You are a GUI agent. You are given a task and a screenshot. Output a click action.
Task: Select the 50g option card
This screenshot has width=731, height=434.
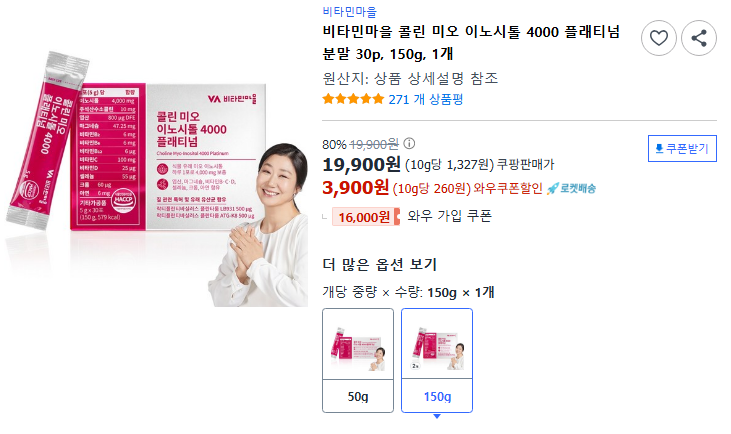(x=358, y=360)
